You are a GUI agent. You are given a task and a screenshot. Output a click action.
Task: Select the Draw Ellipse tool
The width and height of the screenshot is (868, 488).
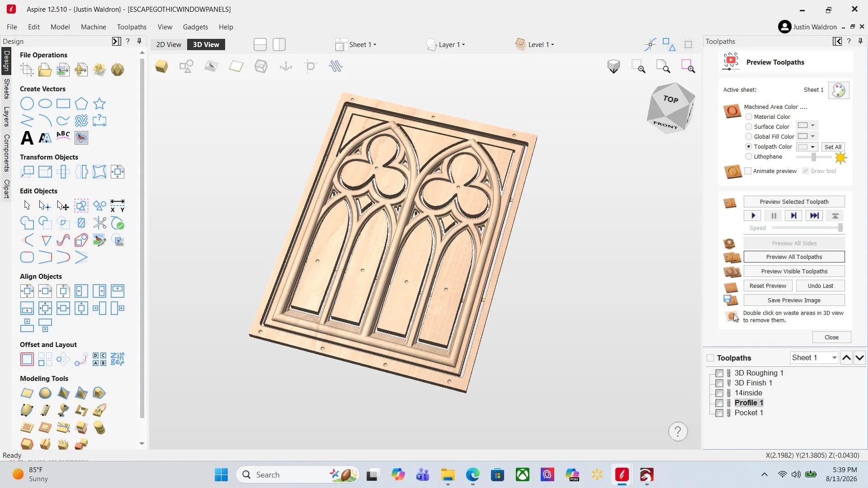click(x=45, y=103)
